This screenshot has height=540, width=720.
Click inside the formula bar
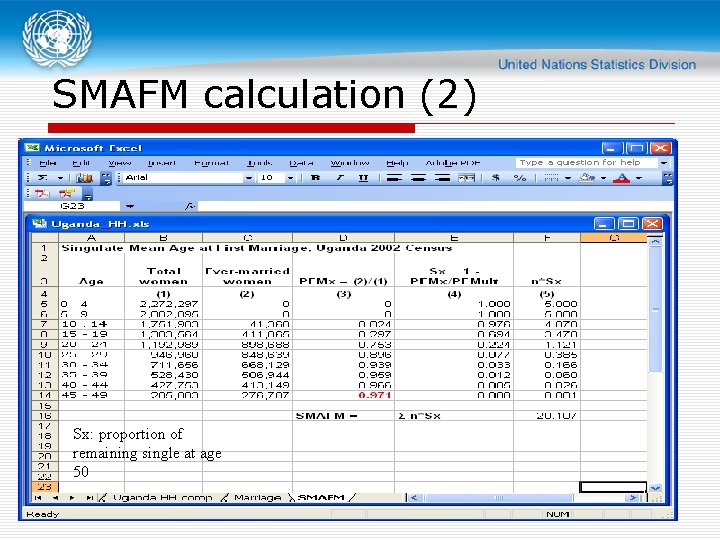coord(434,207)
